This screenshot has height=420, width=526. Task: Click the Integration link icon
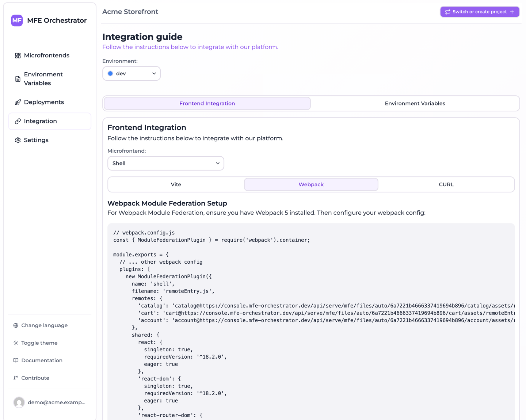(18, 121)
